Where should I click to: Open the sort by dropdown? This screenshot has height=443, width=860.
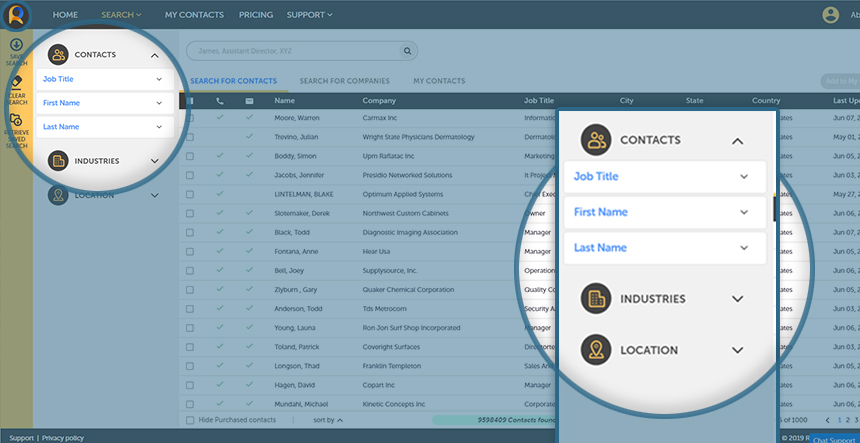tap(328, 420)
